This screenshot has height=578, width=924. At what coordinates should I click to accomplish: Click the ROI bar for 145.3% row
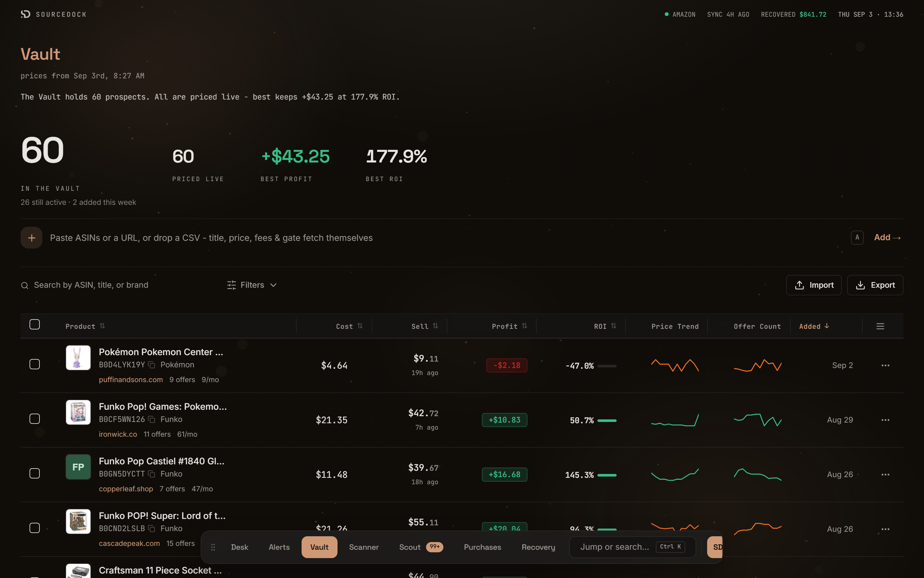click(x=607, y=475)
